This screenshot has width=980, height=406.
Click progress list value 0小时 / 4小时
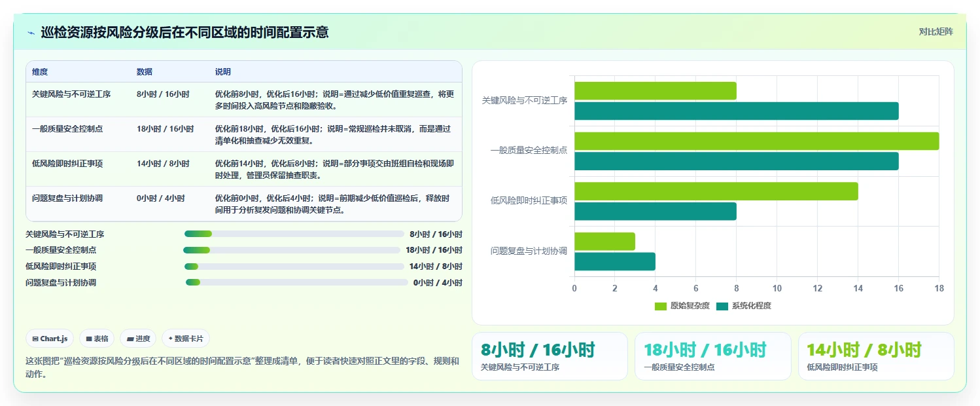tap(438, 283)
